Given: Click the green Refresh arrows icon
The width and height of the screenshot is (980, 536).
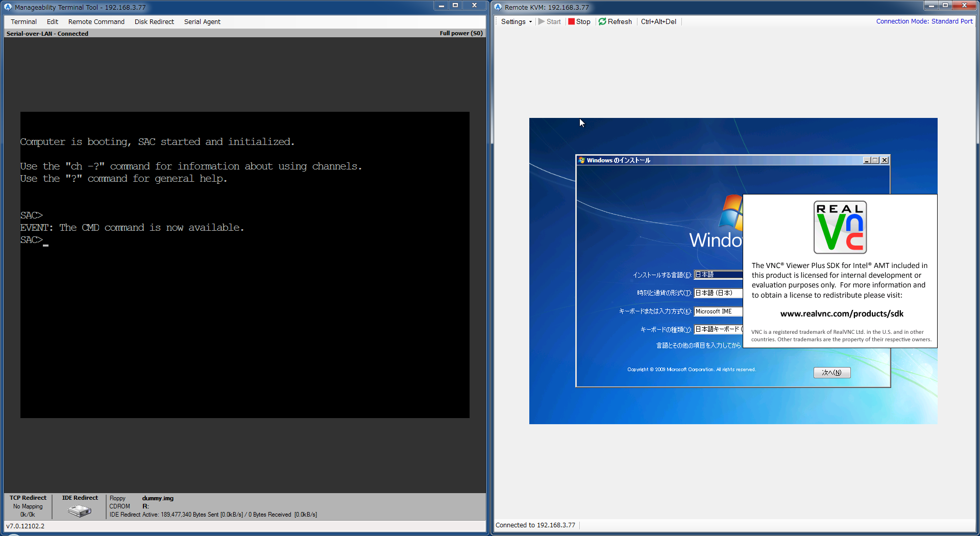Looking at the screenshot, I should [x=602, y=21].
